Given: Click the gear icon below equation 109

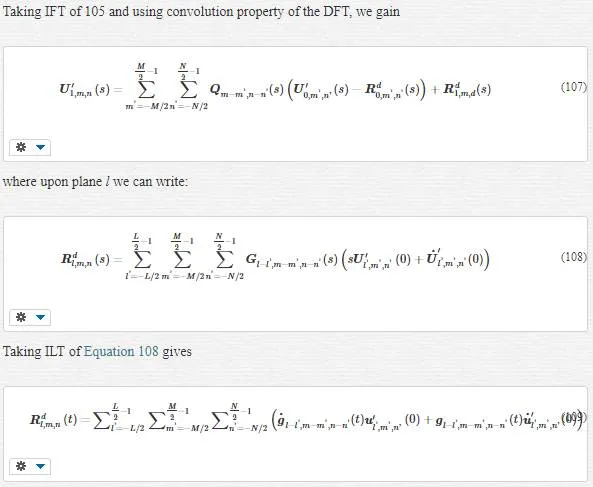Looking at the screenshot, I should (x=21, y=466).
